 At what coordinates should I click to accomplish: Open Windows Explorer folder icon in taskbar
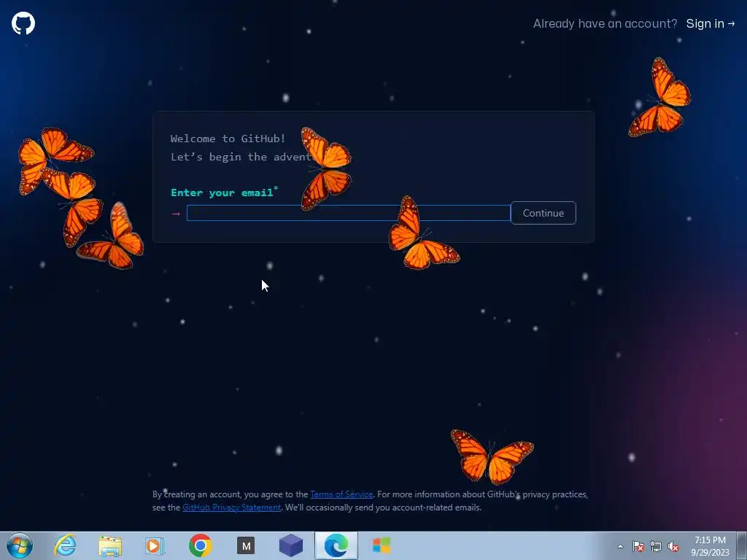tap(110, 545)
